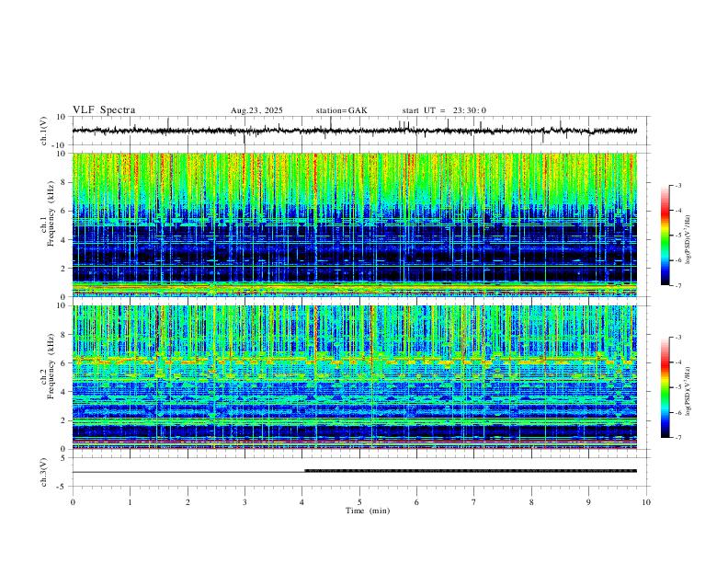Click the "4" kHz tick on ch.2 spectrogram
The image size is (728, 563).
[x=64, y=392]
